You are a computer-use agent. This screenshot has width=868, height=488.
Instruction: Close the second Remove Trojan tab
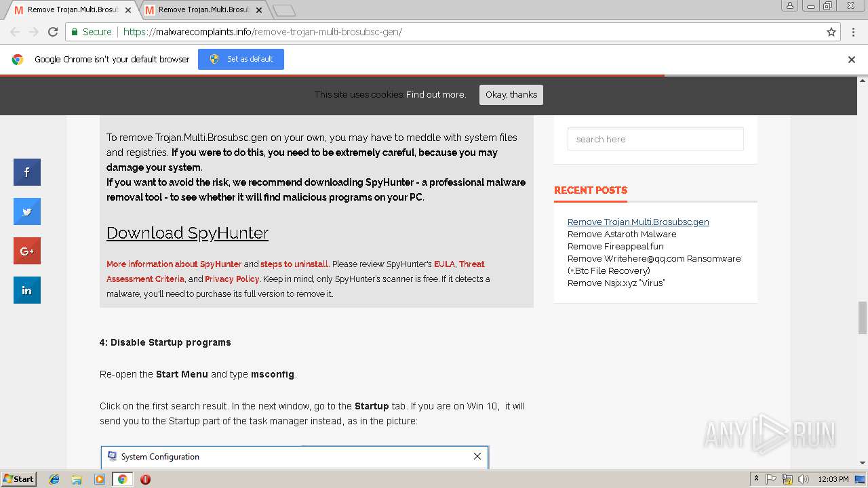259,10
